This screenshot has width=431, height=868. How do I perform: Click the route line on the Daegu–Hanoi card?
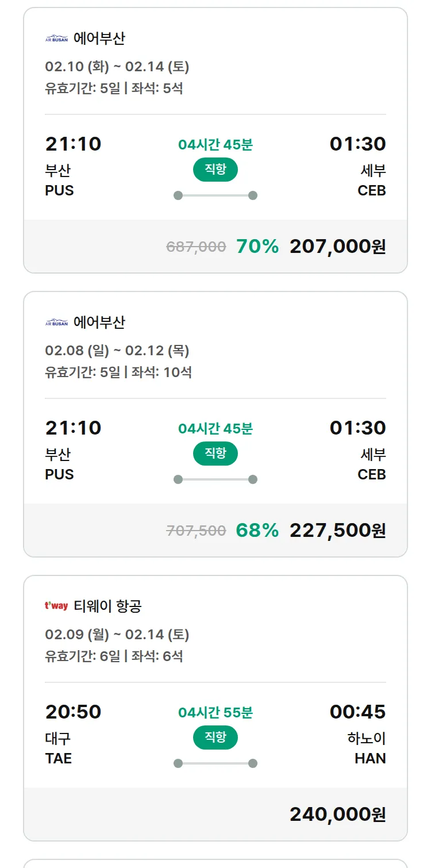click(215, 763)
